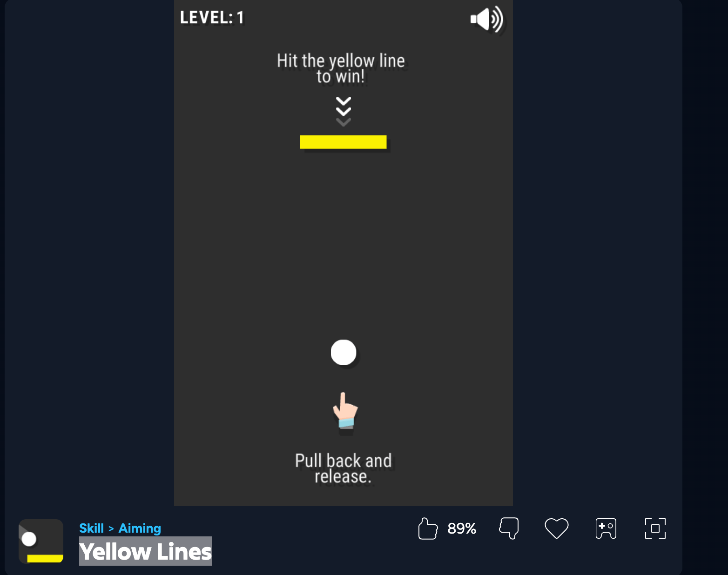Click the downward chevron arrows indicator
Screen dimensions: 728x575
tap(344, 112)
